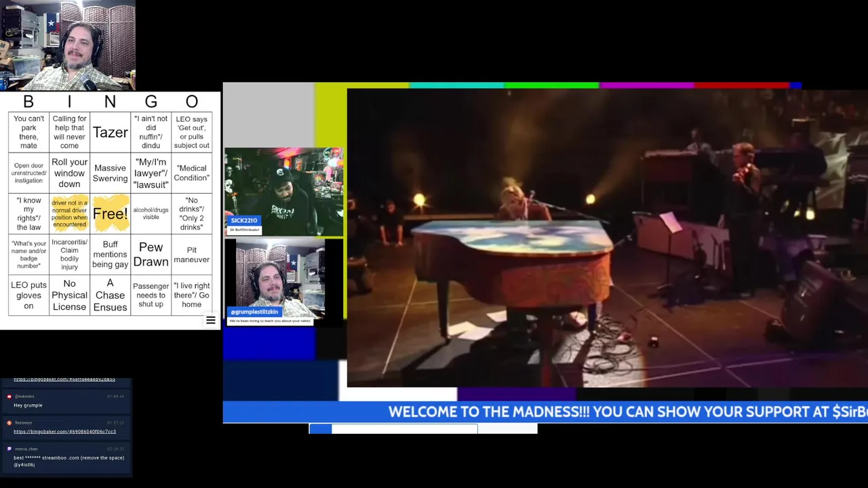Click the SICK2210 name label
The image size is (868, 488).
click(244, 220)
